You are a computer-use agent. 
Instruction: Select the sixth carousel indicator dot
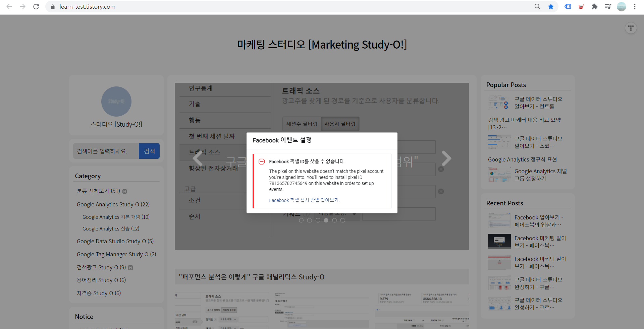coord(342,220)
